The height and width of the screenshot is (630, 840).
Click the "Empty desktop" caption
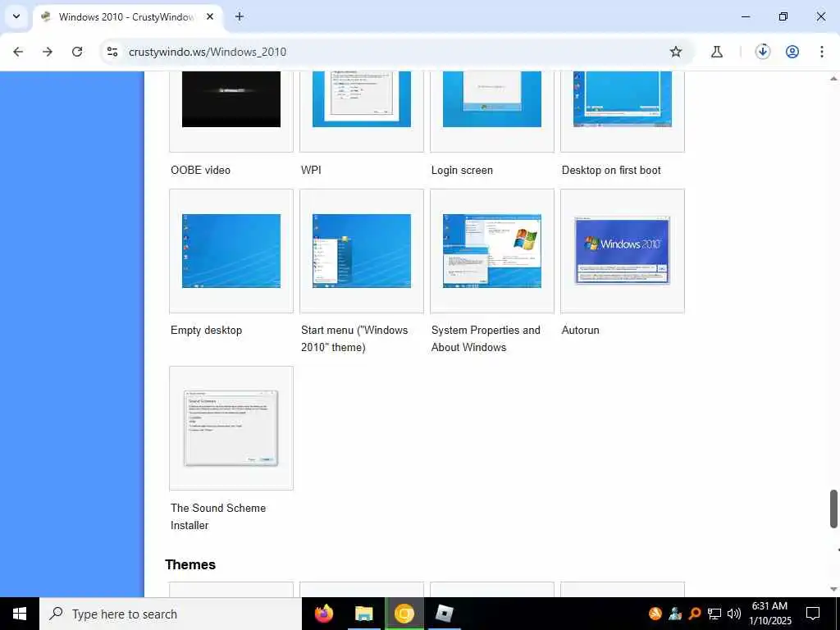pos(206,330)
